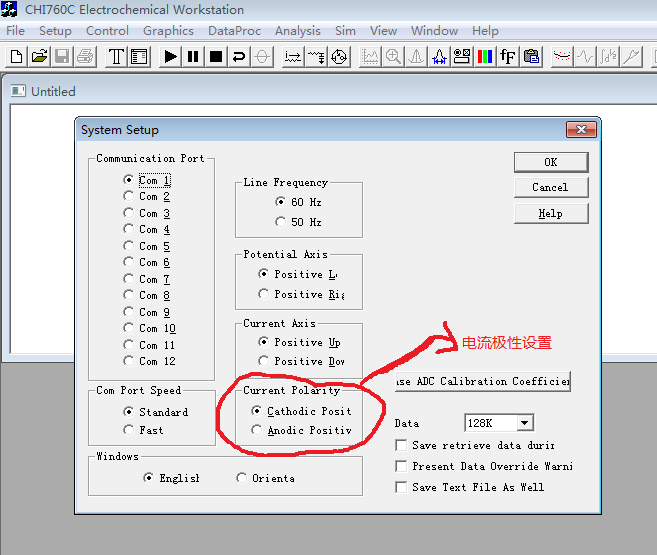Open the View menu

(383, 31)
